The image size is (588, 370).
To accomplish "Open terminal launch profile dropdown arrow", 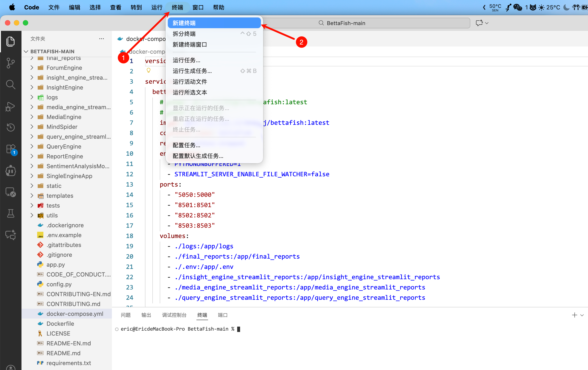I will click(x=582, y=315).
